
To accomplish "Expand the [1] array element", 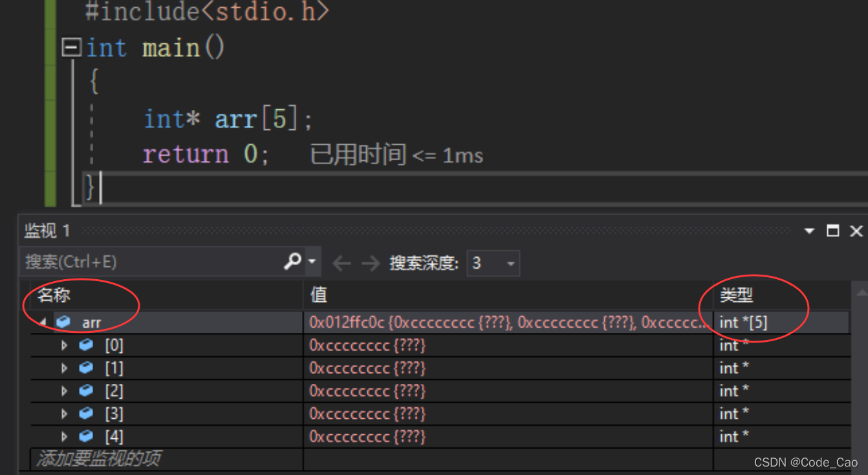I will point(64,368).
